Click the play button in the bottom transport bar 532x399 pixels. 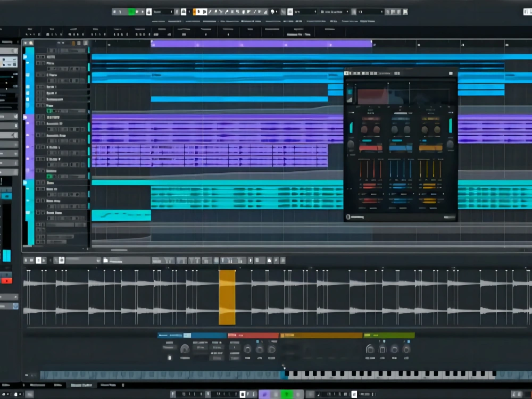click(x=287, y=394)
